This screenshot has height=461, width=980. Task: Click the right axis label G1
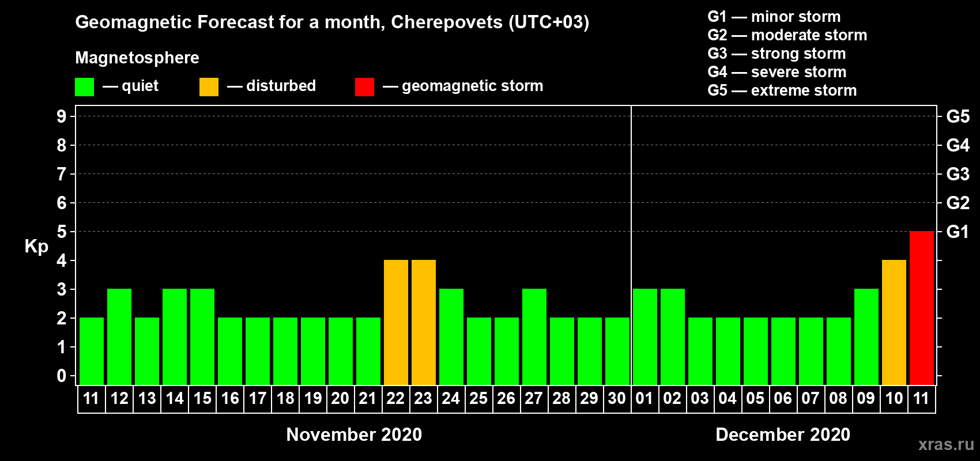tap(958, 232)
